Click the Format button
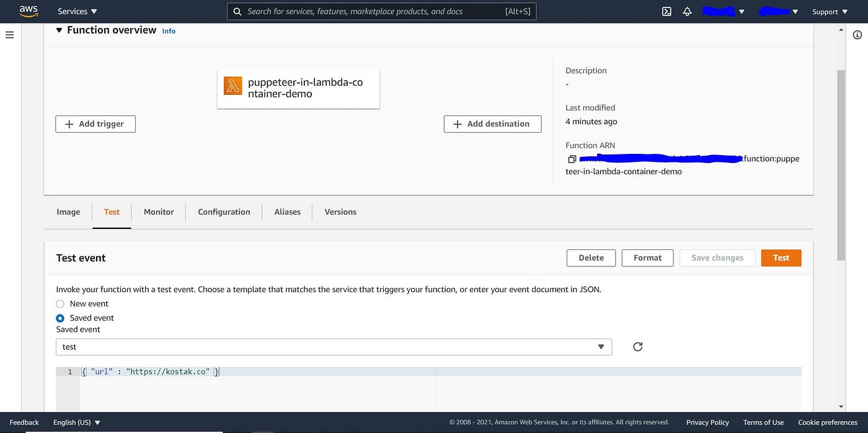Image resolution: width=868 pixels, height=433 pixels. [647, 258]
